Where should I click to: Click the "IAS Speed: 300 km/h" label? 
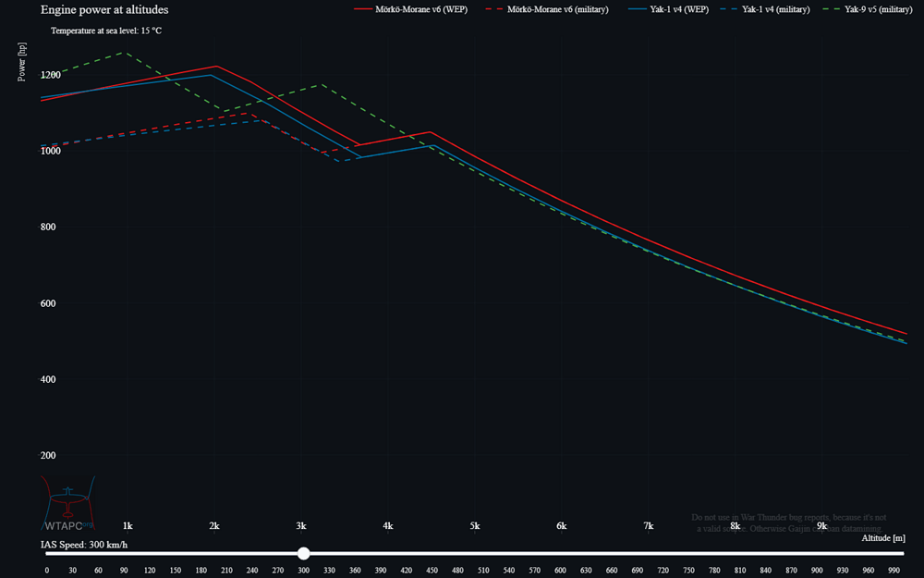(x=84, y=545)
